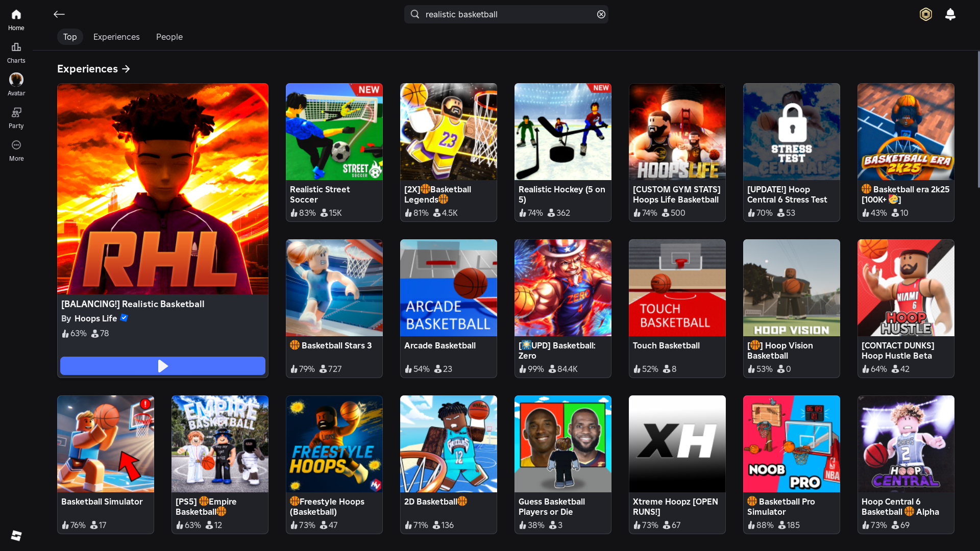Open the Hoops Life creator link
Image resolution: width=980 pixels, height=551 pixels.
click(x=95, y=318)
